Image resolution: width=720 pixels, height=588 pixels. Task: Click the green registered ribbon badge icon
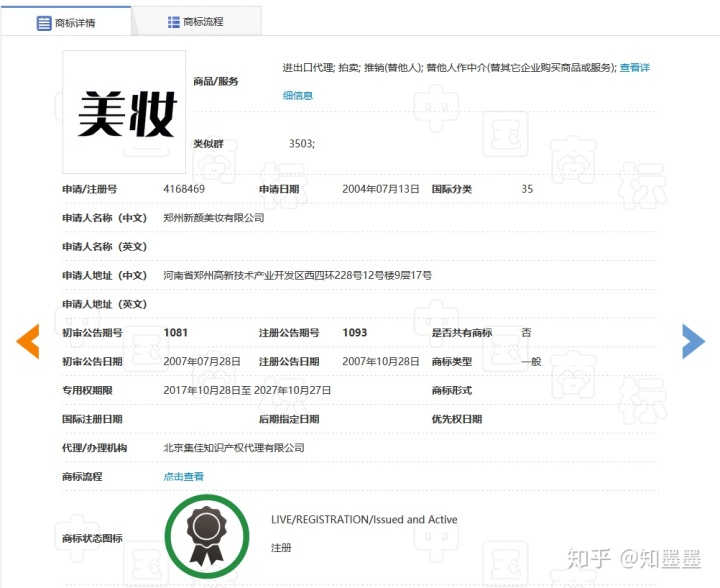click(x=207, y=536)
